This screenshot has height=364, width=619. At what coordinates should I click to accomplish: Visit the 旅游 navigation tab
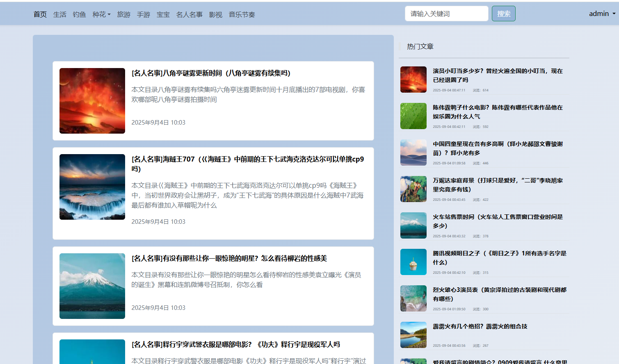[x=123, y=14]
